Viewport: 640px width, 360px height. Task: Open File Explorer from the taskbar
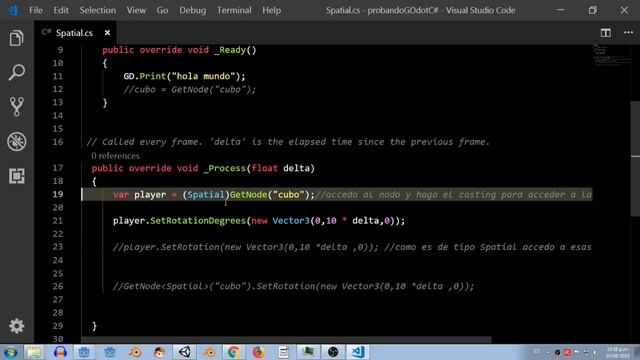(34, 352)
